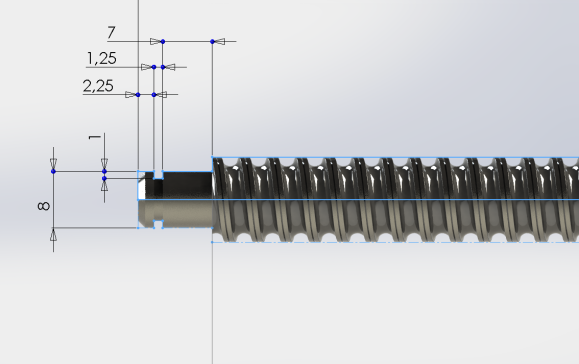579x364 pixels.
Task: Select the vertical 8 dimension value
Action: pyautogui.click(x=44, y=206)
